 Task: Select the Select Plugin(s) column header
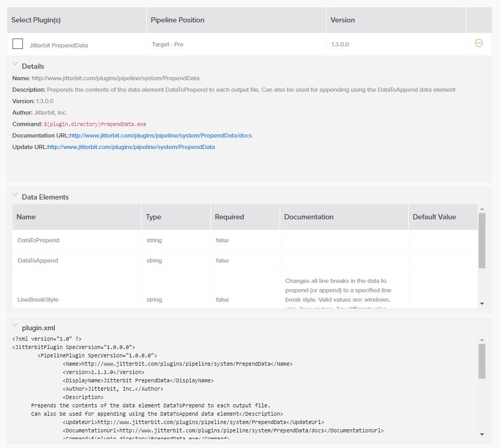(x=36, y=20)
